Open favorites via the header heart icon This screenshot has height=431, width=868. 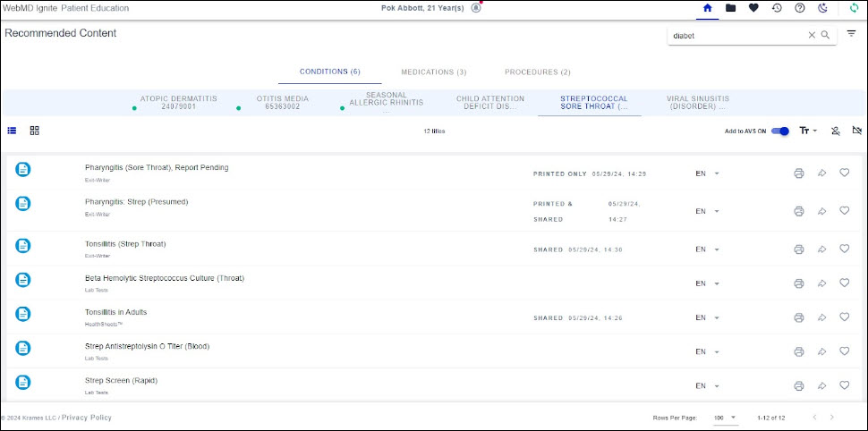[x=754, y=8]
